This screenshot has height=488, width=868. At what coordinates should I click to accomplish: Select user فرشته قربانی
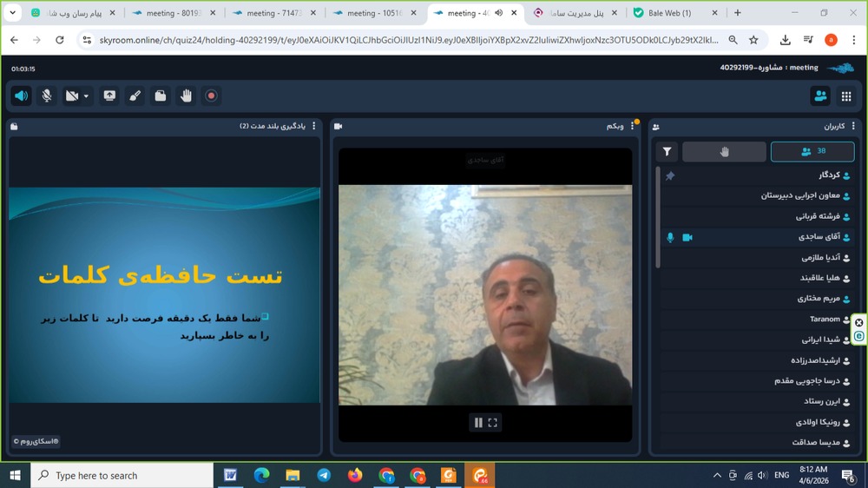click(758, 216)
